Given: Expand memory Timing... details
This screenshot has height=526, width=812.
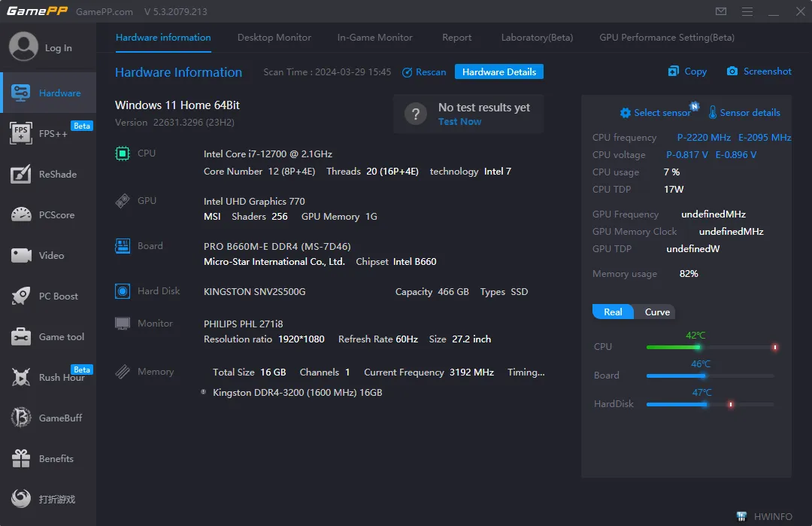Looking at the screenshot, I should pyautogui.click(x=526, y=372).
